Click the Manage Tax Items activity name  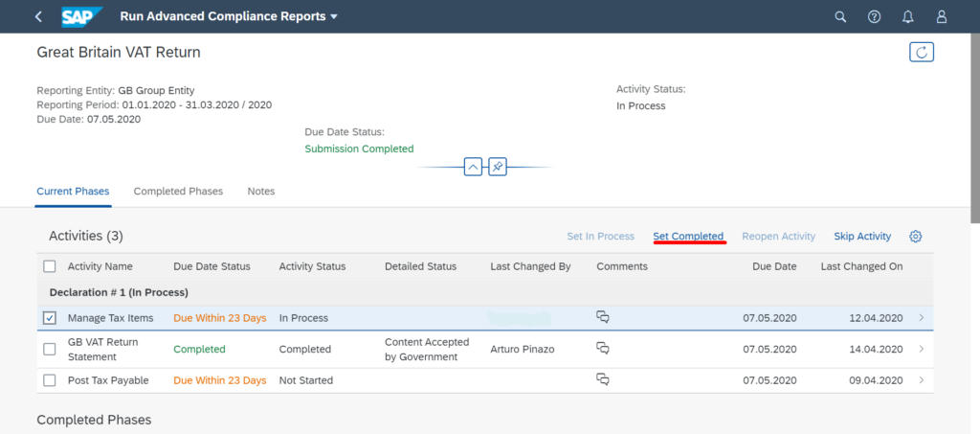(111, 318)
